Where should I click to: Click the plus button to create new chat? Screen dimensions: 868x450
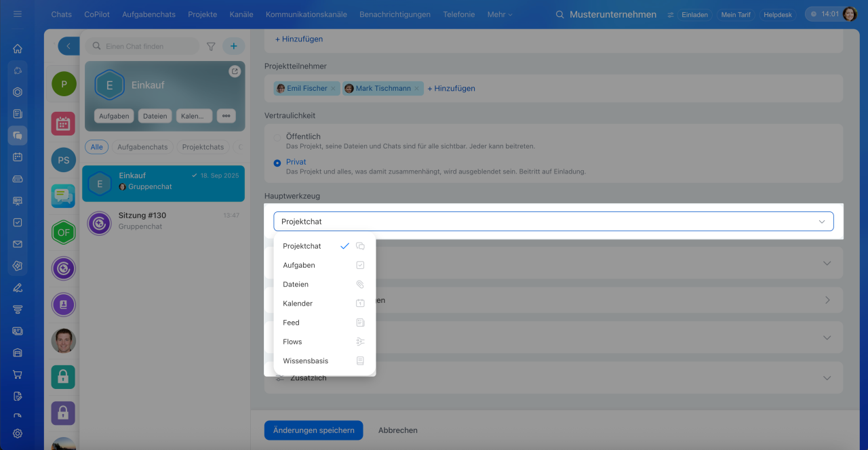coord(234,46)
